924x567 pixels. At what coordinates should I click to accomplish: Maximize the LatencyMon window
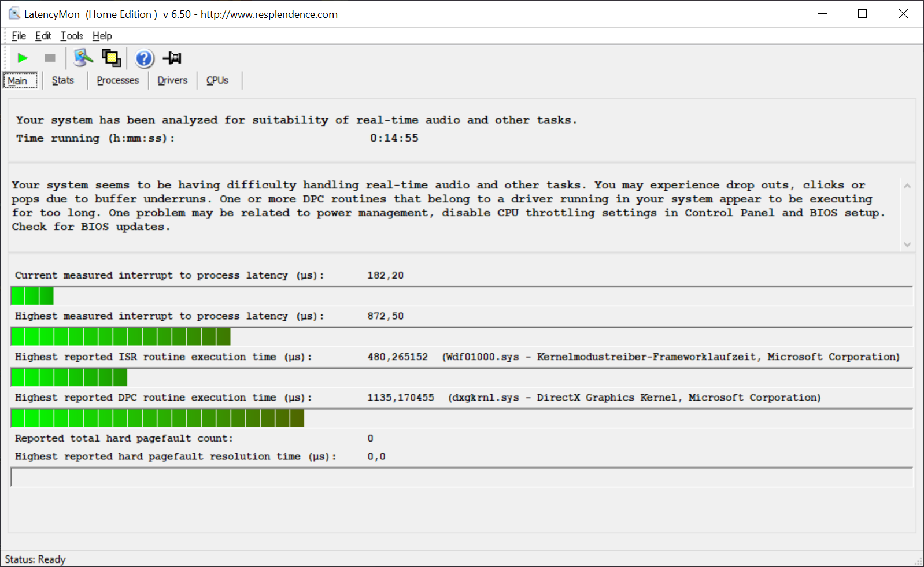862,14
